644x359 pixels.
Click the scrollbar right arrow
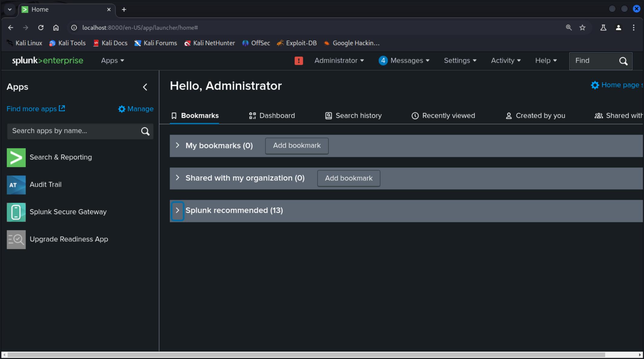pos(640,355)
